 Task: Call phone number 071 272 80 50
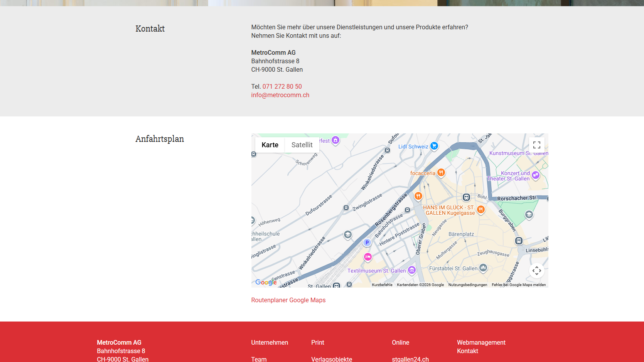282,86
